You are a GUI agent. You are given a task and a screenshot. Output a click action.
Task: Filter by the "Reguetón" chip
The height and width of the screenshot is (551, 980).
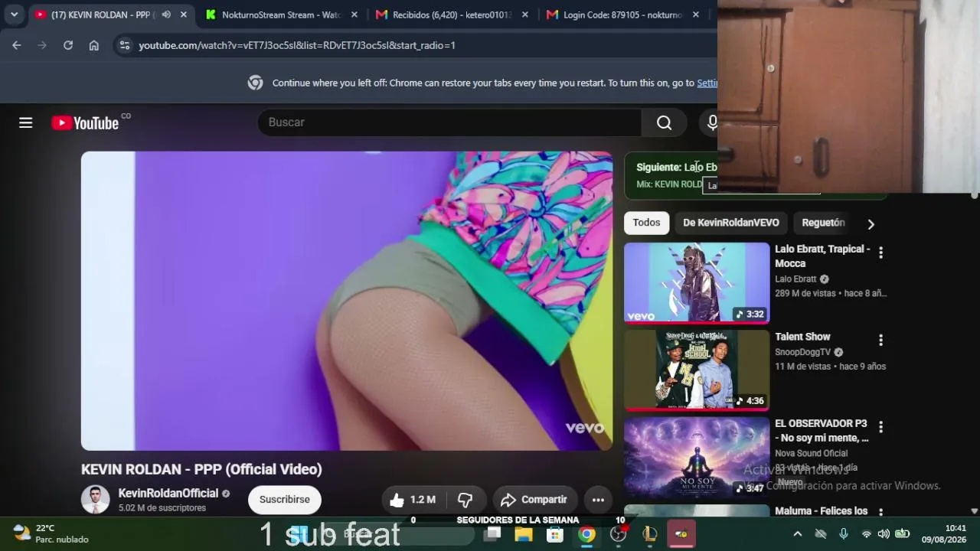coord(823,223)
